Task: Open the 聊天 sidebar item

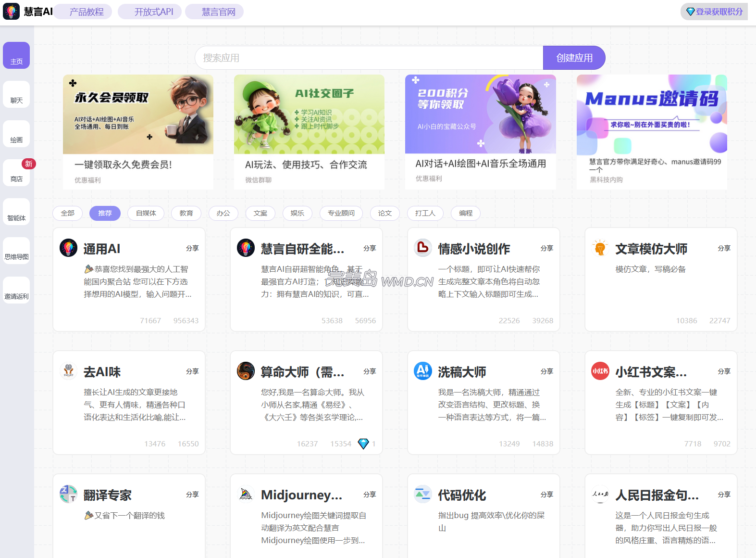Action: coord(16,94)
